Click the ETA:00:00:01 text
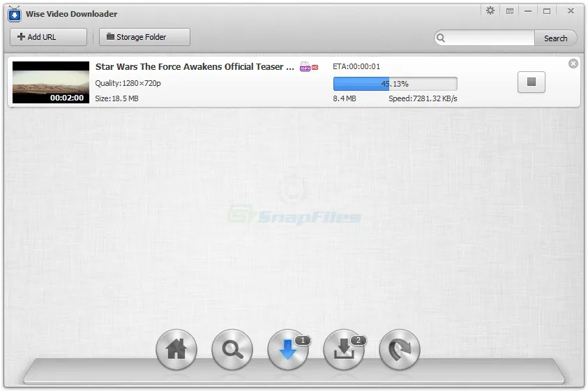This screenshot has height=391, width=588. 356,66
